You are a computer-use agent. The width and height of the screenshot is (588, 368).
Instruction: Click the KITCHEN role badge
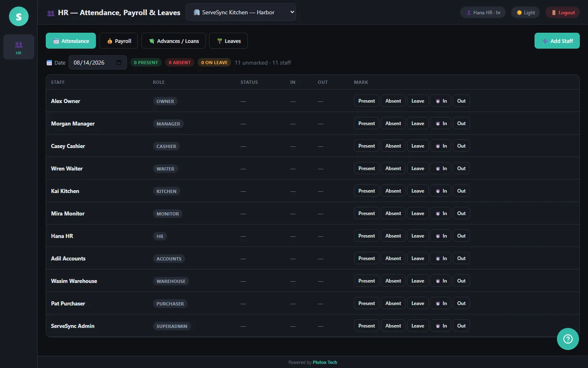click(167, 191)
